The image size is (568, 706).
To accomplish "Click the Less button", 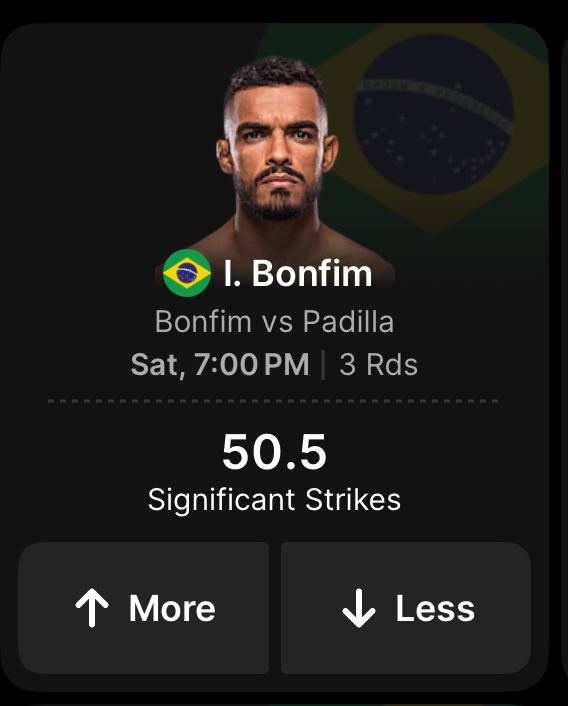I will 406,608.
